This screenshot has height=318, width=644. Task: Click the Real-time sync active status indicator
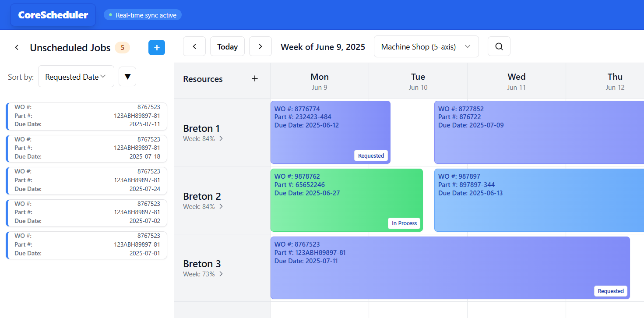tap(143, 14)
